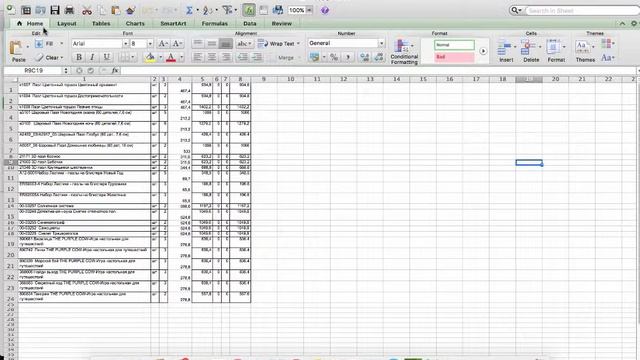The height and width of the screenshot is (360, 640).
Task: Toggle Underline formatting
Action: 107,57
